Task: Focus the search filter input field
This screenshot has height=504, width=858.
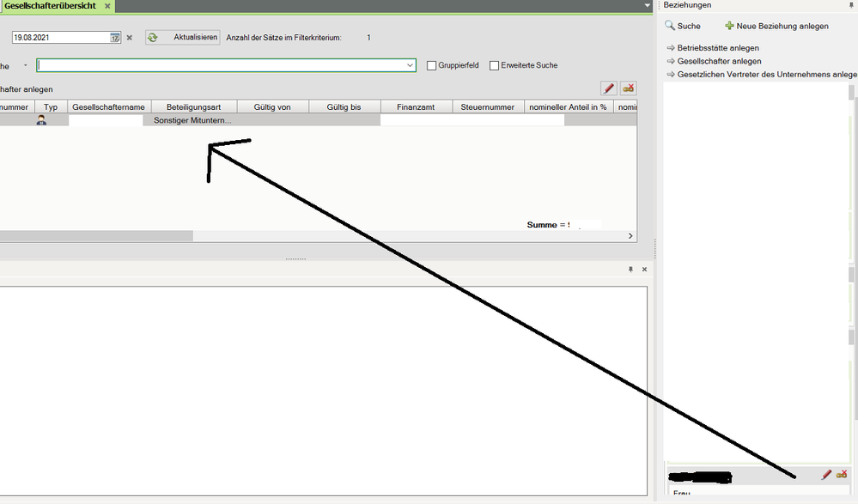Action: pyautogui.click(x=221, y=65)
